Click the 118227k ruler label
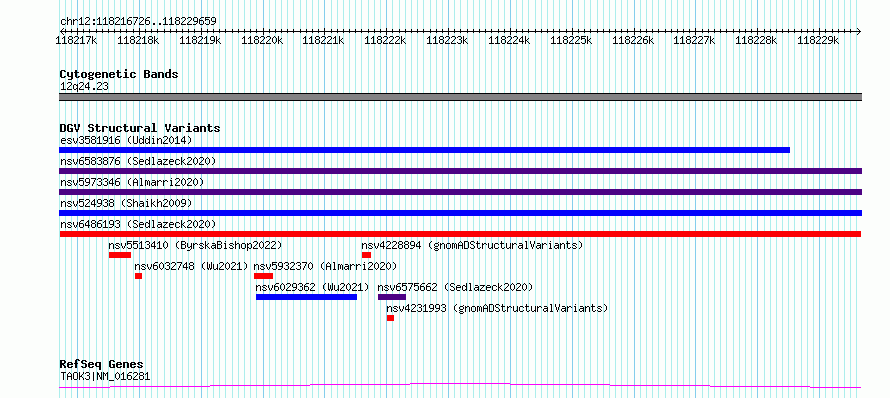890x398 pixels. 694,40
